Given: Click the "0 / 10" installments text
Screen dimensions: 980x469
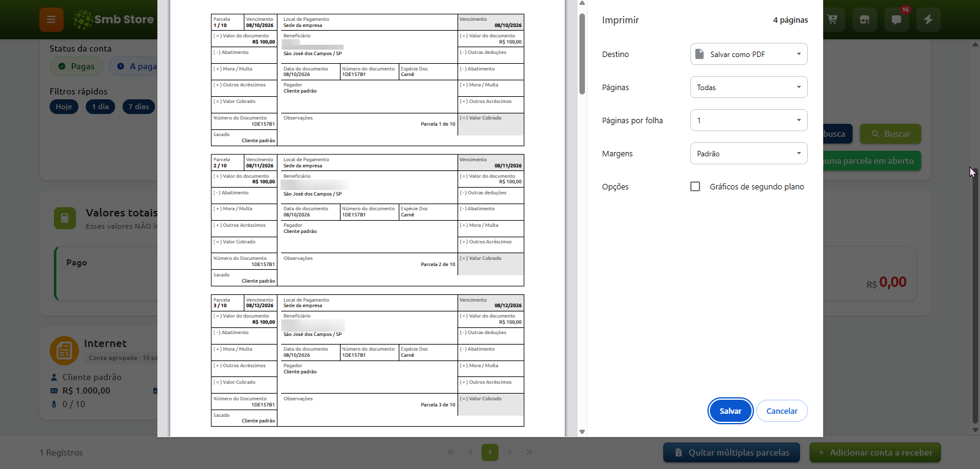Looking at the screenshot, I should tap(73, 404).
